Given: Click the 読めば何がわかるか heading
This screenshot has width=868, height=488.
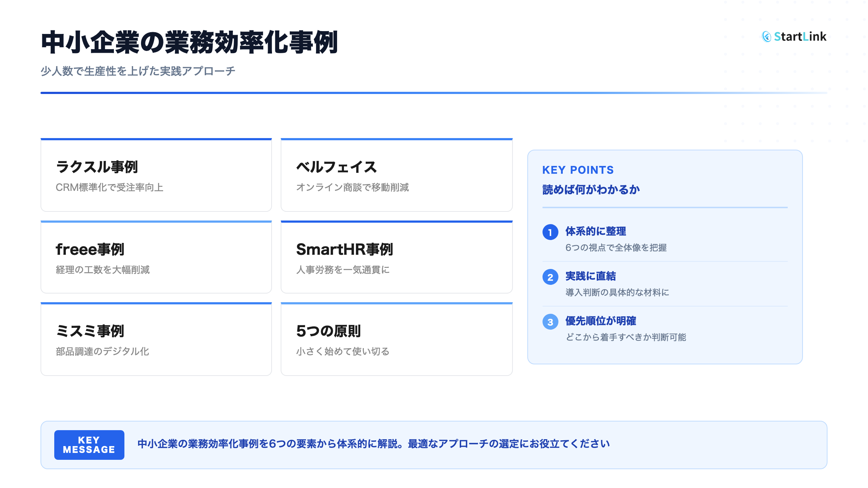Looking at the screenshot, I should (x=591, y=190).
